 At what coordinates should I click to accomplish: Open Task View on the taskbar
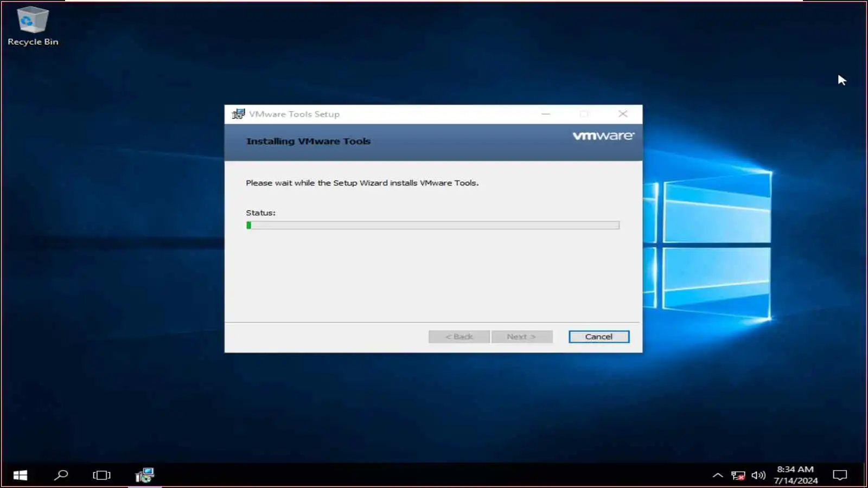coord(101,476)
